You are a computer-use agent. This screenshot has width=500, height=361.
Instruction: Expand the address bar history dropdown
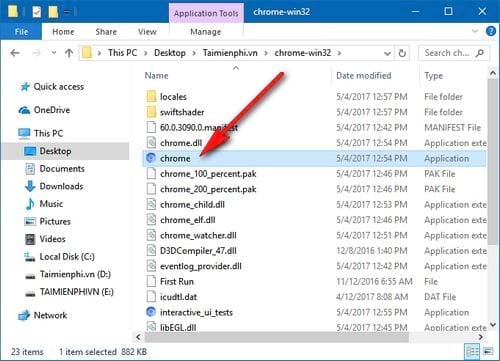(387, 53)
